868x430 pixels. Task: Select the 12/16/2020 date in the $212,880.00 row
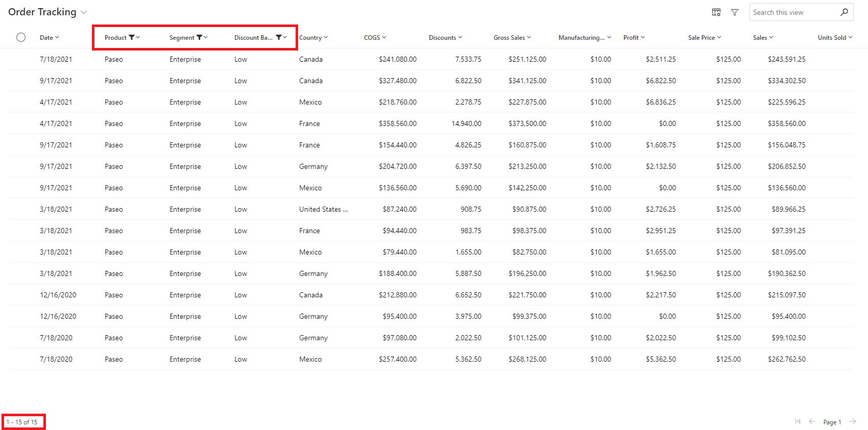click(58, 295)
